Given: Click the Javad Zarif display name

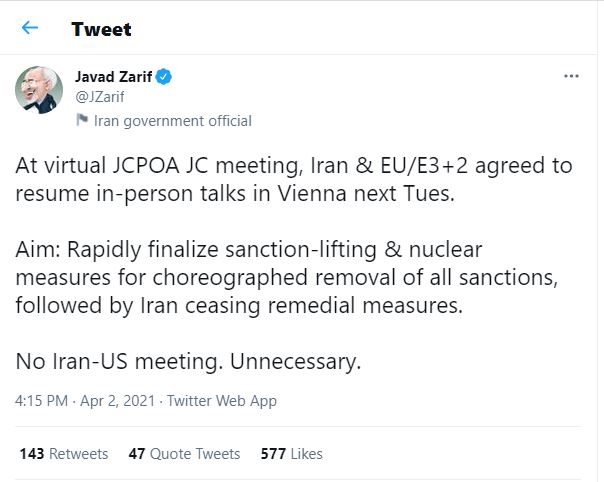Looking at the screenshot, I should click(x=114, y=77).
